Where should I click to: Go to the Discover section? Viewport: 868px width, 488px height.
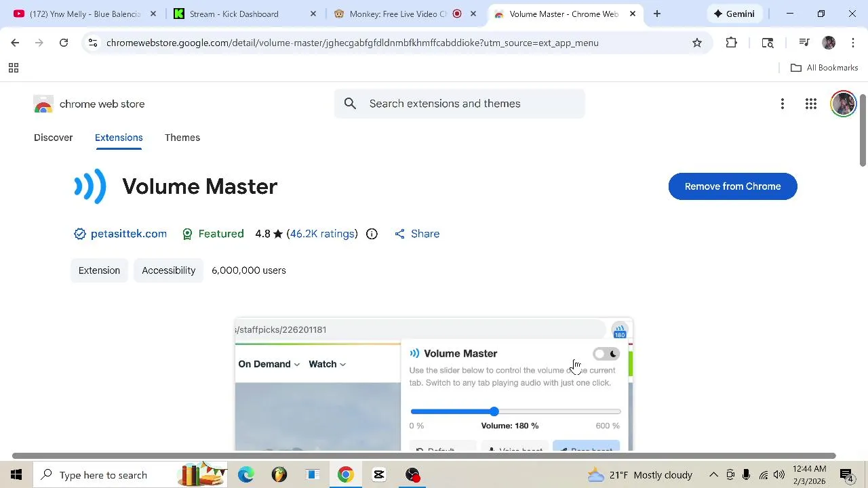tap(54, 138)
